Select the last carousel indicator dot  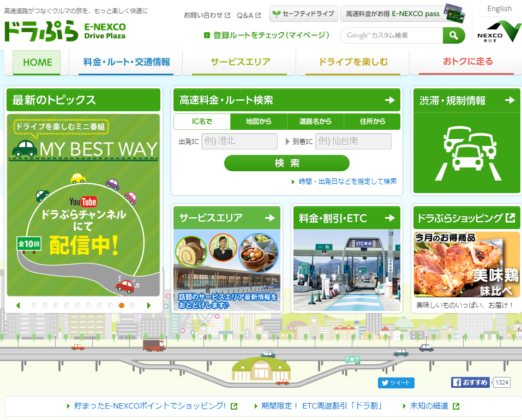[133, 305]
